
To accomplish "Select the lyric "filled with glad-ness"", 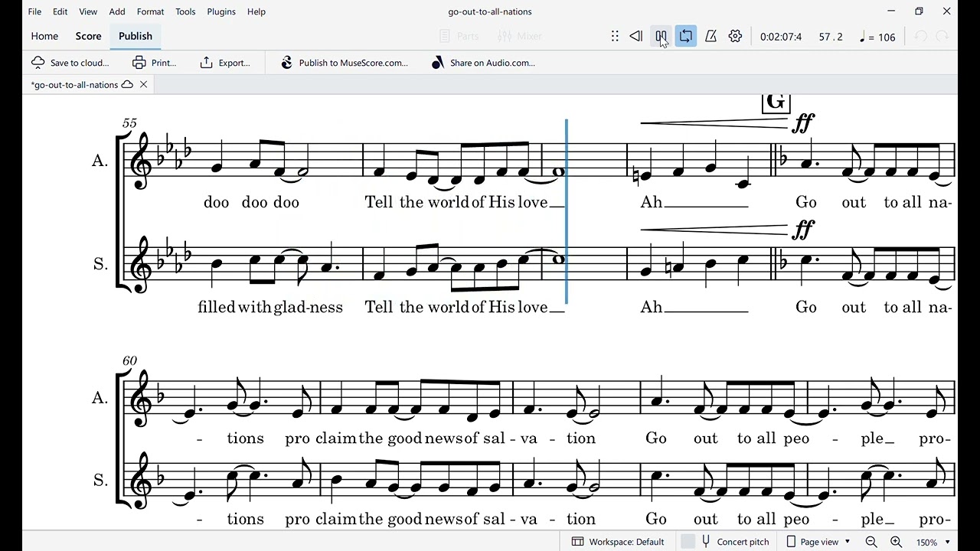I will tap(270, 307).
